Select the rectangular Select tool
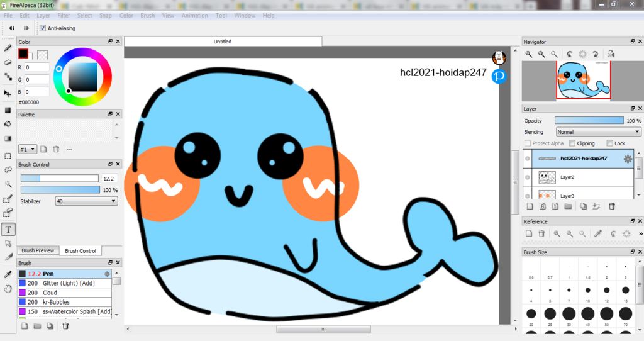Image resolution: width=644 pixels, height=341 pixels. (x=8, y=156)
